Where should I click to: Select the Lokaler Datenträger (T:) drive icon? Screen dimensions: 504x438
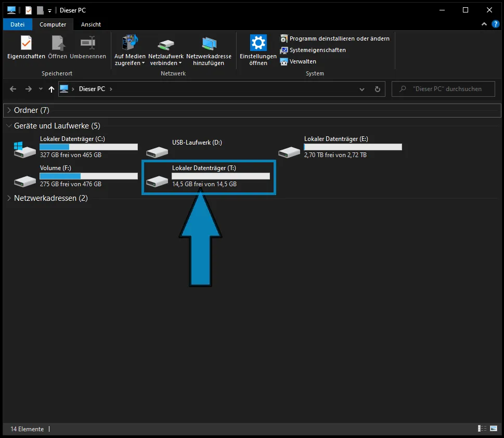pyautogui.click(x=157, y=181)
